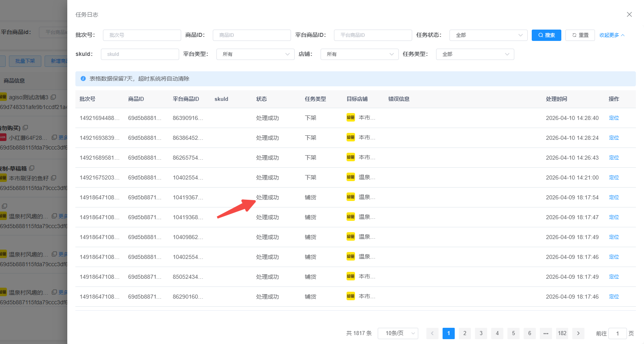This screenshot has width=644, height=344.
Task: Expand the 店铺 dropdown selector
Action: [x=359, y=54]
